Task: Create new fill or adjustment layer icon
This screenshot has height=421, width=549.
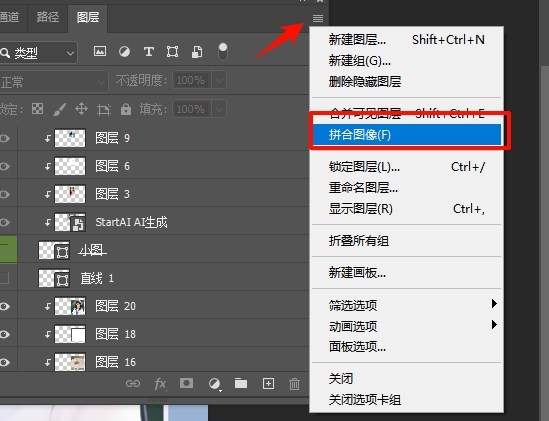Action: (x=215, y=384)
